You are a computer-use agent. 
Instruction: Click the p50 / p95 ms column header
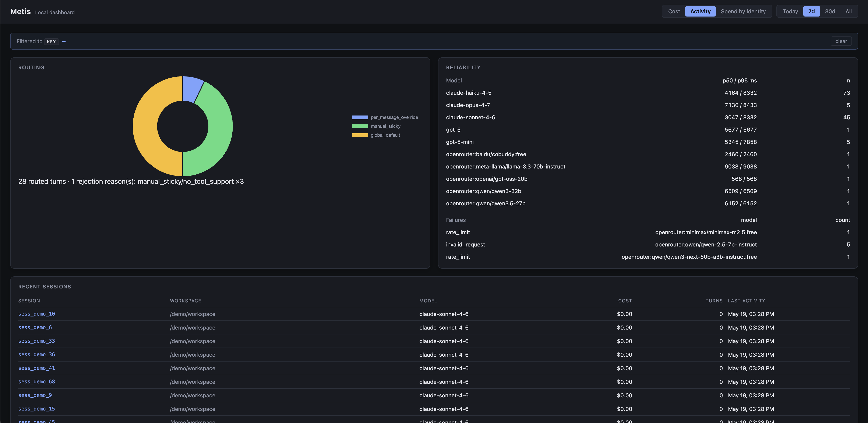[740, 81]
